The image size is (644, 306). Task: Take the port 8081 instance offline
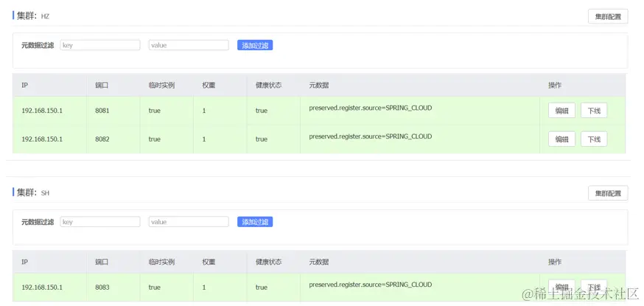click(x=594, y=111)
